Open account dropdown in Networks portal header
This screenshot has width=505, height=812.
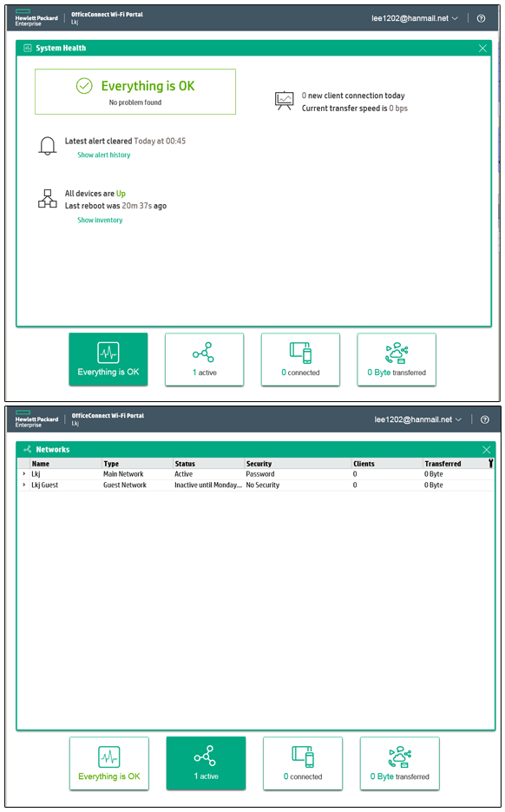pyautogui.click(x=418, y=419)
